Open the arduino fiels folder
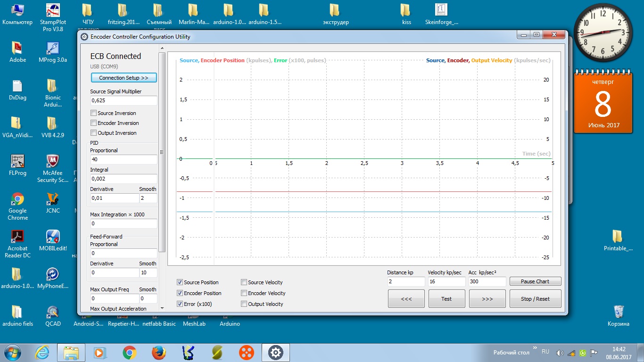This screenshot has width=644, height=362. pos(17,316)
